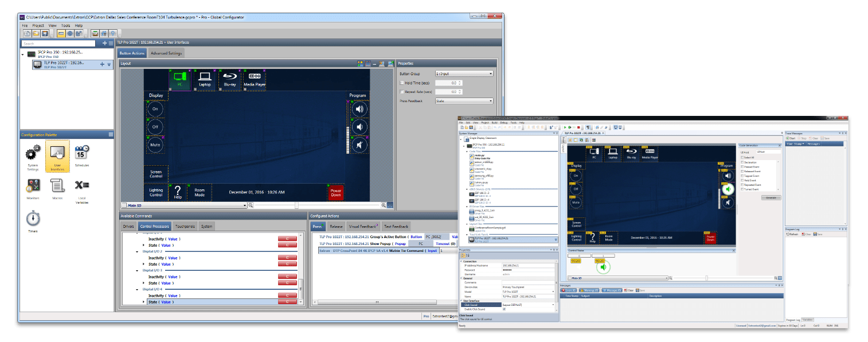
Task: Check Select All in Code Generation panel
Action: pyautogui.click(x=743, y=157)
